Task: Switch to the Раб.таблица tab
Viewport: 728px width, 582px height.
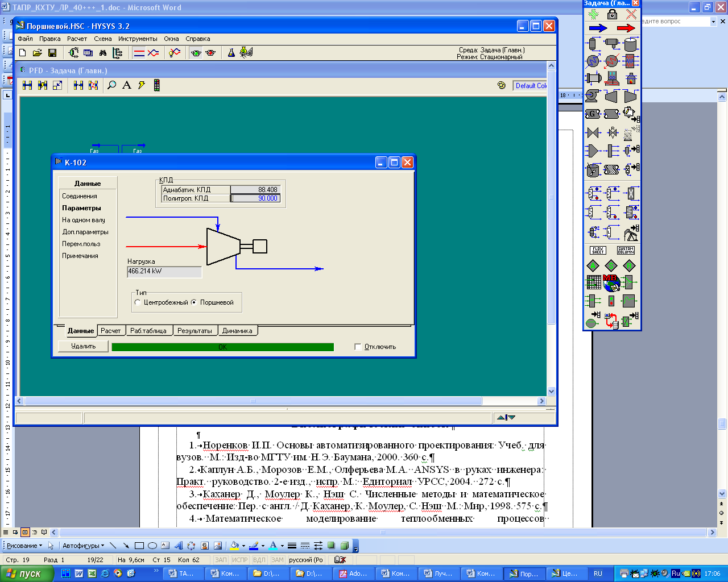Action: pos(148,331)
